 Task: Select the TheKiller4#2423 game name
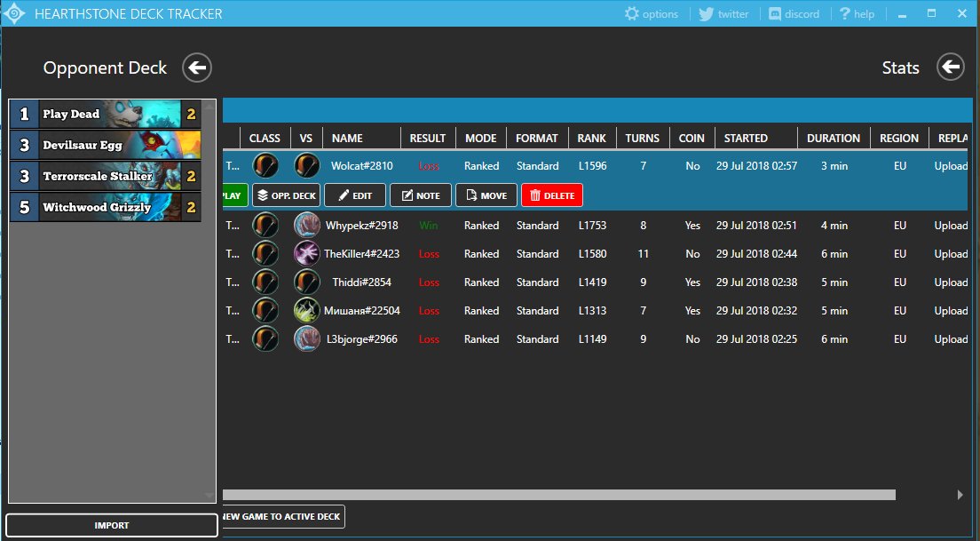coord(362,254)
